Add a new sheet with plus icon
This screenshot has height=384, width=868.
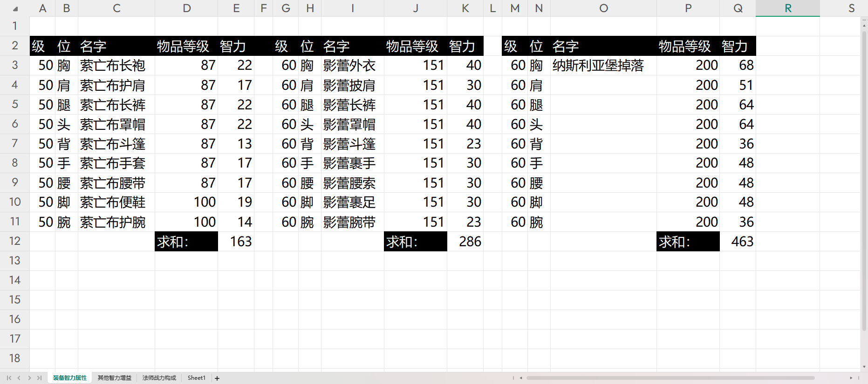[217, 378]
